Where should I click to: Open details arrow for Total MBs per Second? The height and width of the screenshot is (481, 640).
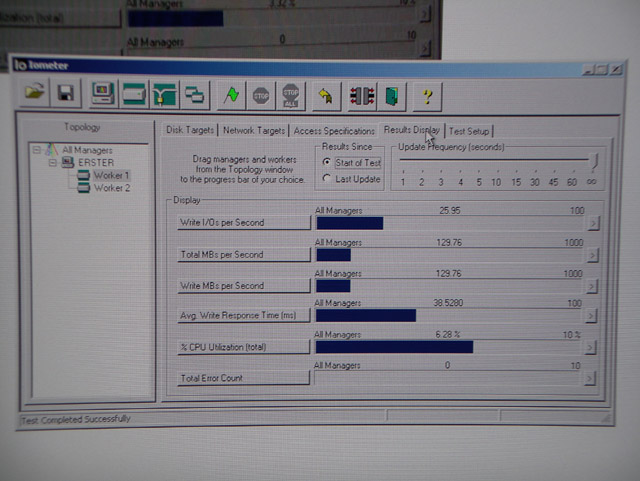coord(592,255)
